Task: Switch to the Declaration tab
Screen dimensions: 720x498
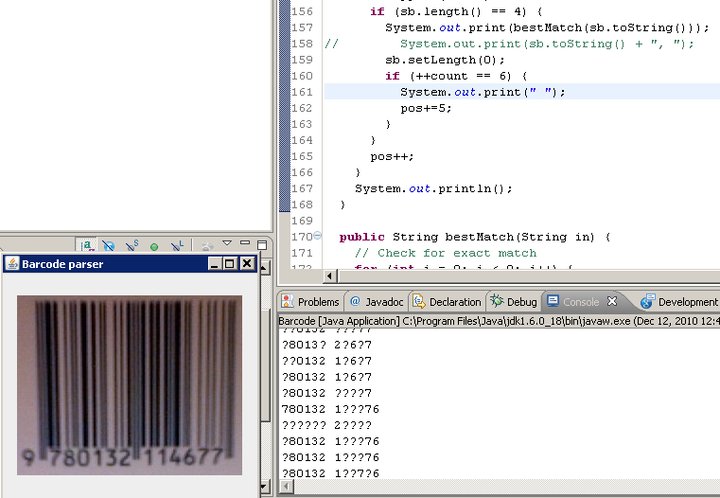Action: coord(447,302)
